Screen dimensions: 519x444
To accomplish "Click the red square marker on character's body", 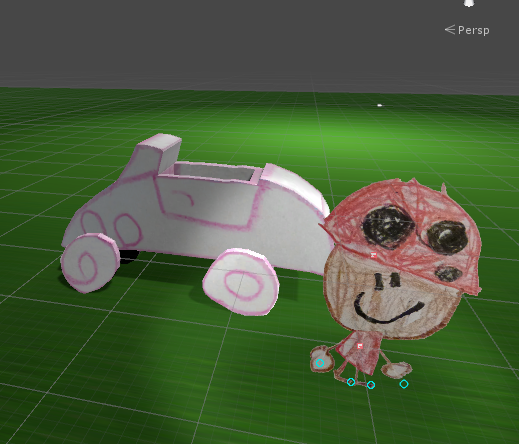I will (x=360, y=346).
